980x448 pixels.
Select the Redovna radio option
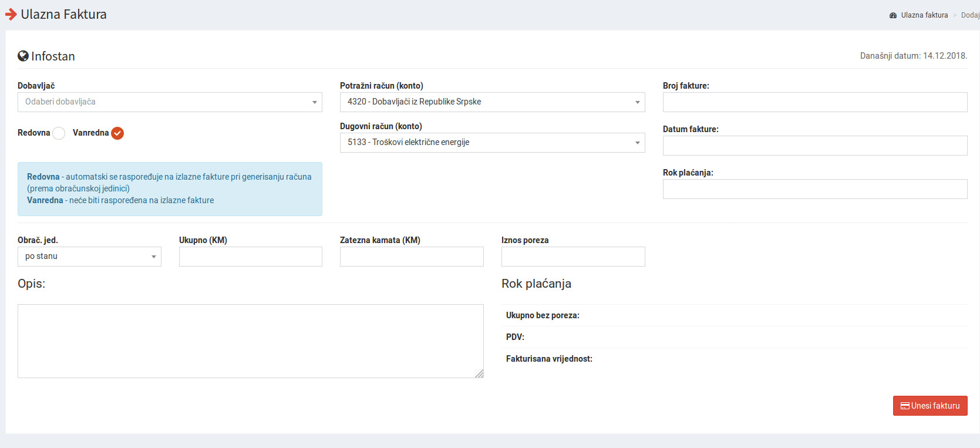coord(59,133)
